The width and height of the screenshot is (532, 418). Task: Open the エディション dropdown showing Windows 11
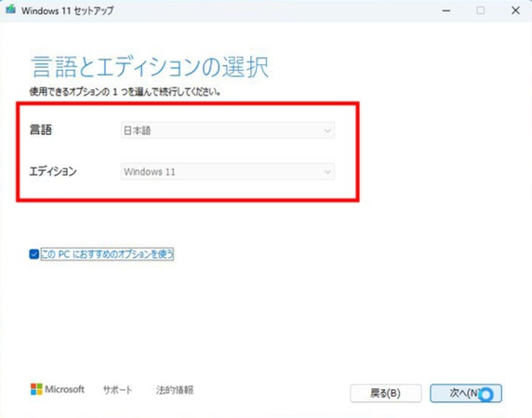tap(228, 171)
